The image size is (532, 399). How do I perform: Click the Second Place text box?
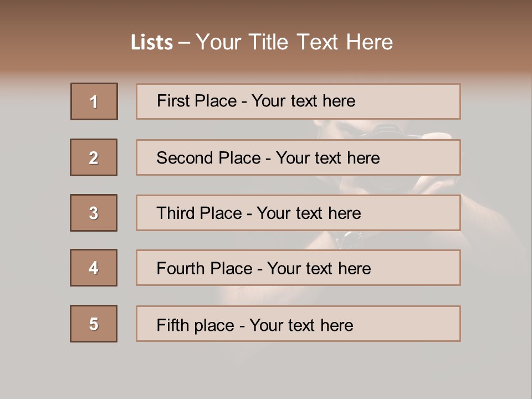(298, 157)
